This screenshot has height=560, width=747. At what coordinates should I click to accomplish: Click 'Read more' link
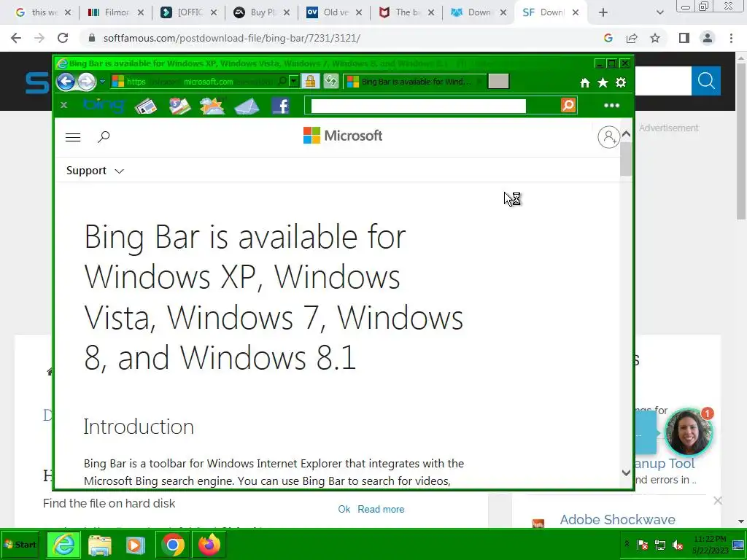(x=381, y=509)
